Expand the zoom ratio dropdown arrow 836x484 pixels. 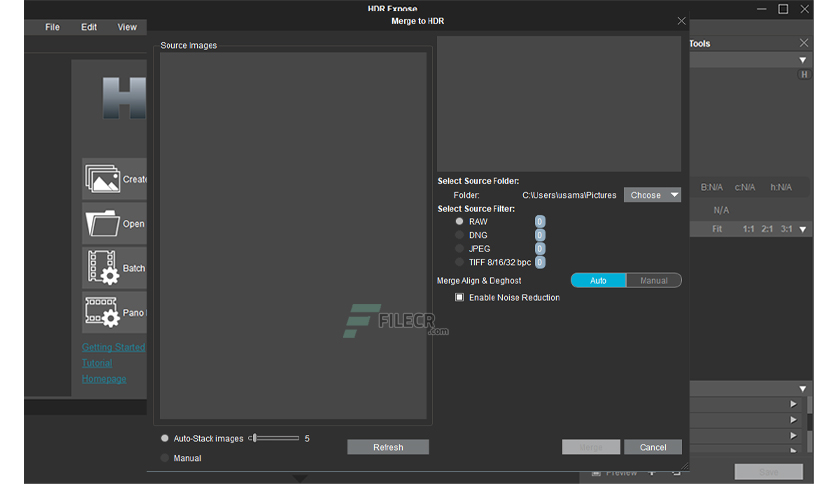click(802, 229)
